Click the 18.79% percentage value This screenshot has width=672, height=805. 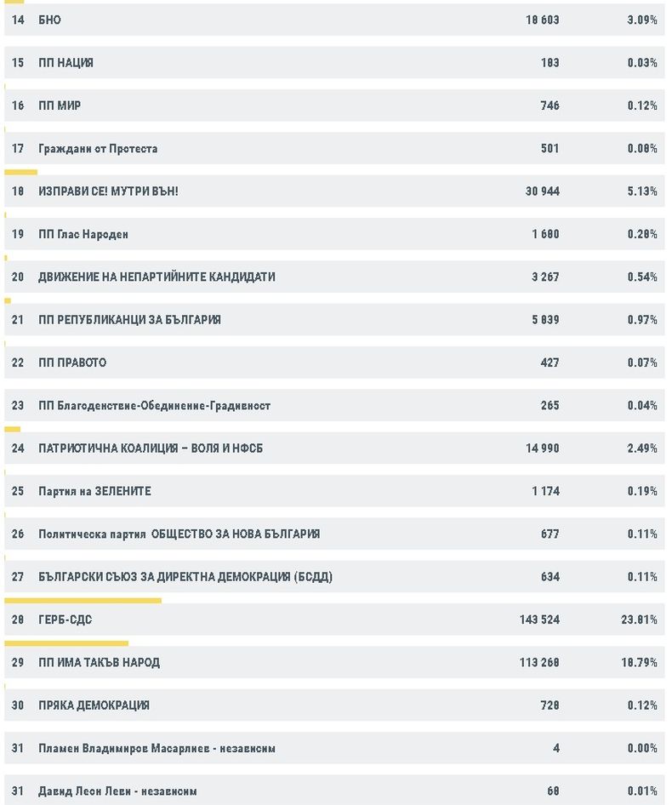click(640, 662)
